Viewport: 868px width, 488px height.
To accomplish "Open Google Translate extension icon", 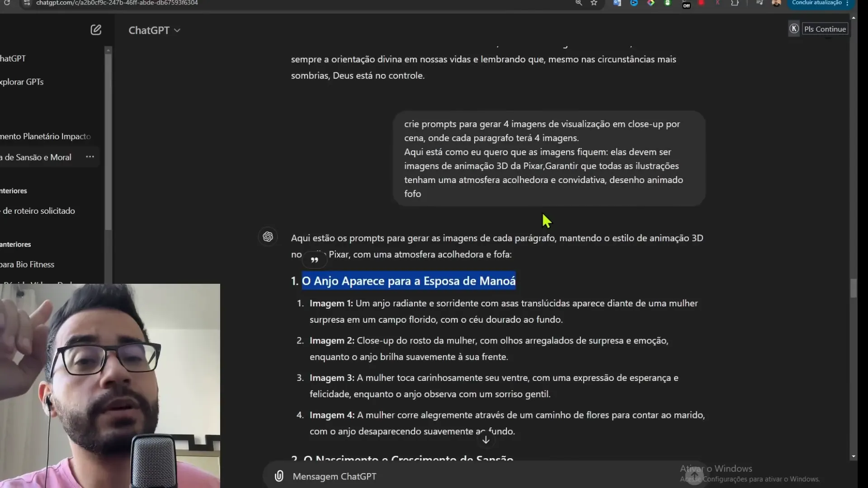I will pos(617,3).
